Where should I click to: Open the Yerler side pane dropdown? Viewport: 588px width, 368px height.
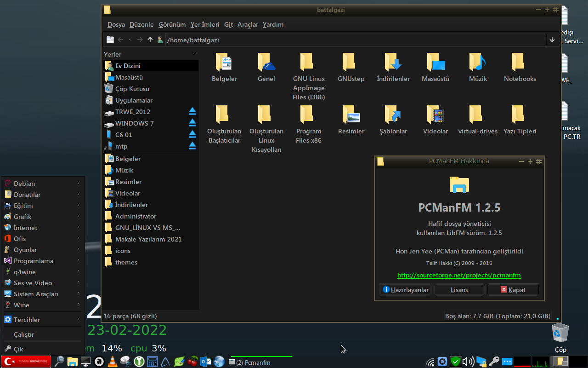pos(194,54)
